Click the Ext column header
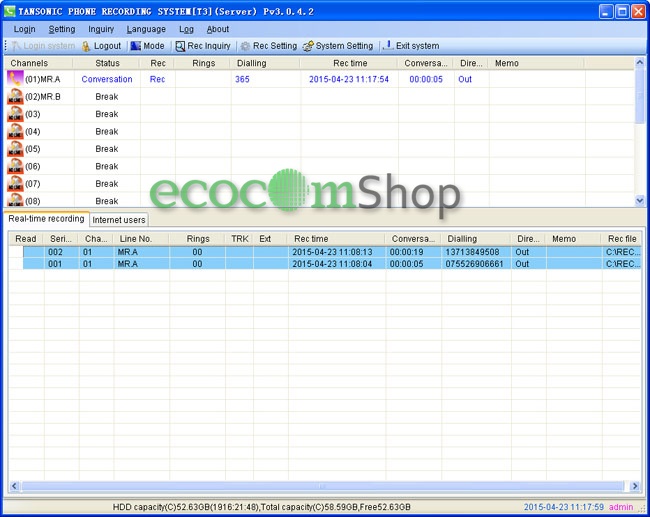This screenshot has height=517, width=650. click(x=270, y=239)
